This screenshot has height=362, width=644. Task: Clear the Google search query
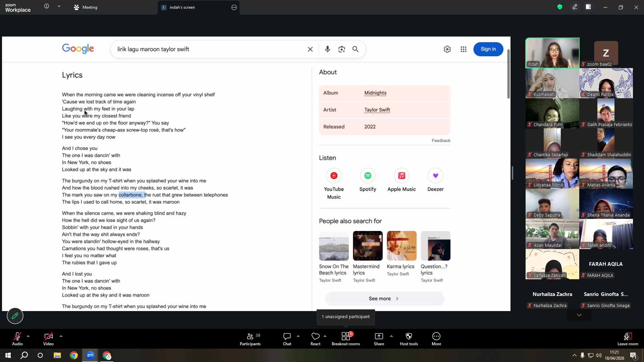pos(310,49)
